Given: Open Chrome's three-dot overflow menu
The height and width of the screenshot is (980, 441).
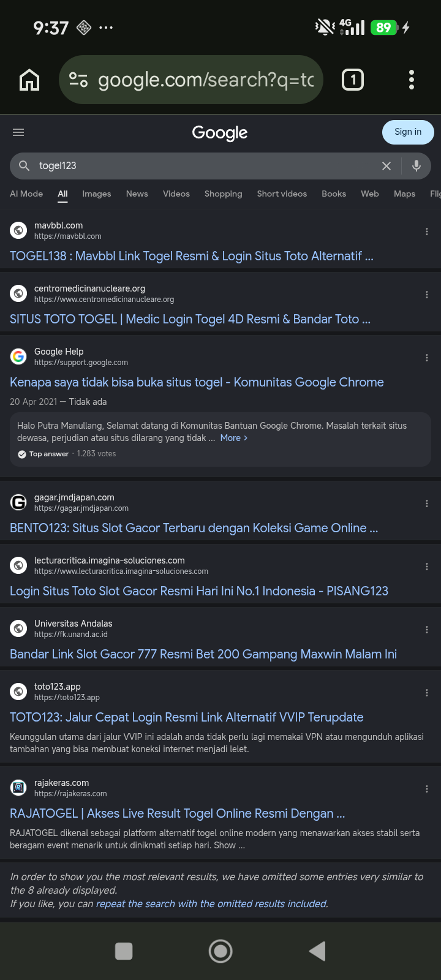Looking at the screenshot, I should (411, 80).
